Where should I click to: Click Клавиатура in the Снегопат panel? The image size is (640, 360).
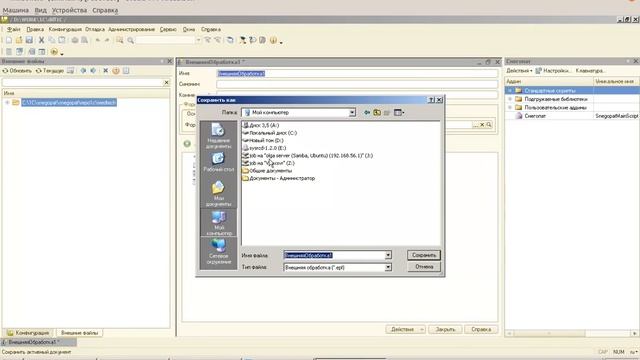[590, 71]
